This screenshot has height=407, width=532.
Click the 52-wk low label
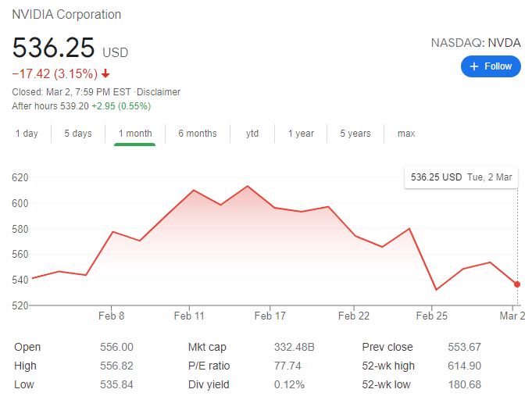coord(386,384)
